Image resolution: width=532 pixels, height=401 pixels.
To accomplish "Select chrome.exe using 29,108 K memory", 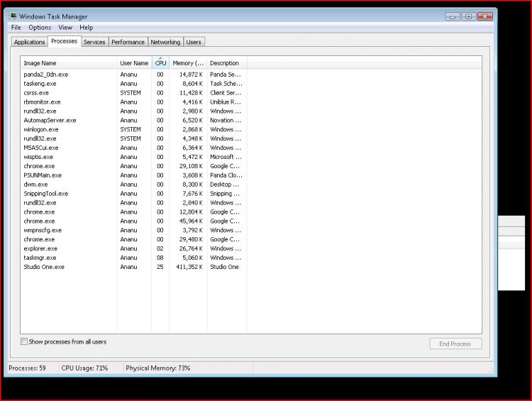I will [x=133, y=166].
